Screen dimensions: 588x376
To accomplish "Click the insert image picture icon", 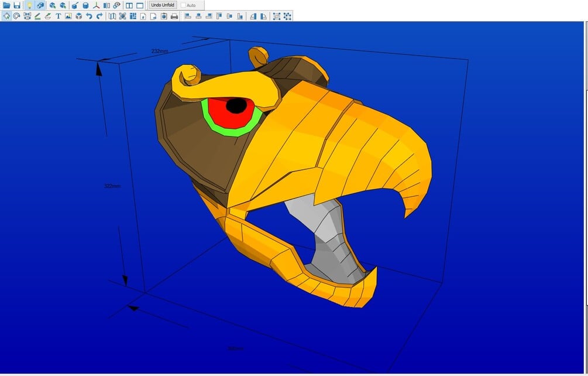I will coord(68,16).
